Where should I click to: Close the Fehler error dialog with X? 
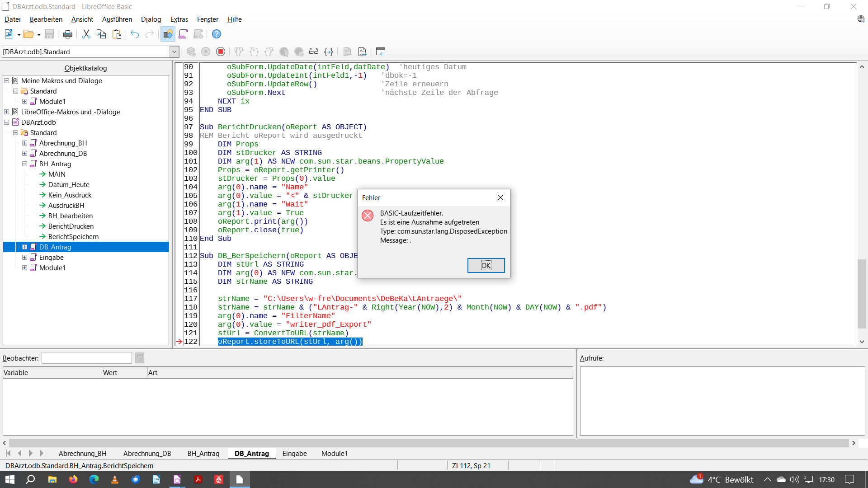500,197
